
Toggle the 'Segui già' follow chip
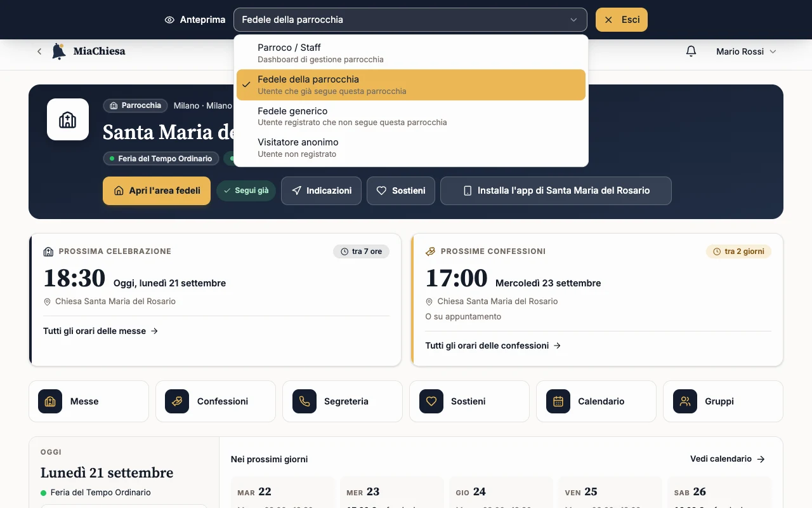coord(246,190)
